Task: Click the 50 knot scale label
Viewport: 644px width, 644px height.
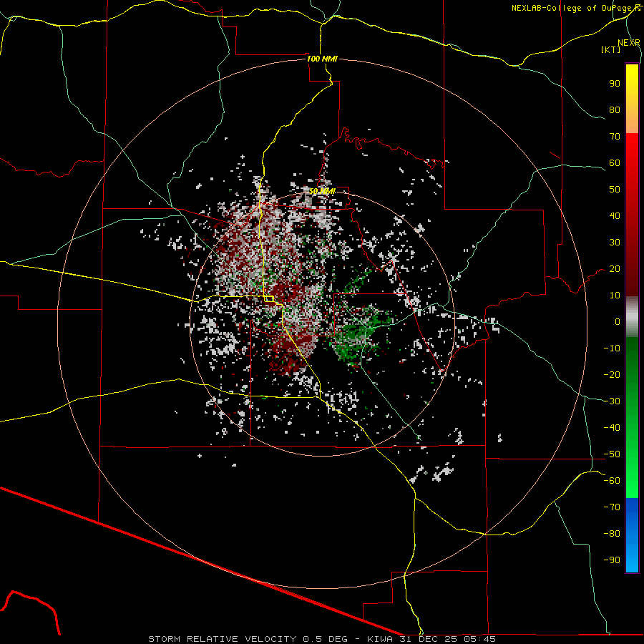Action: 615,190
